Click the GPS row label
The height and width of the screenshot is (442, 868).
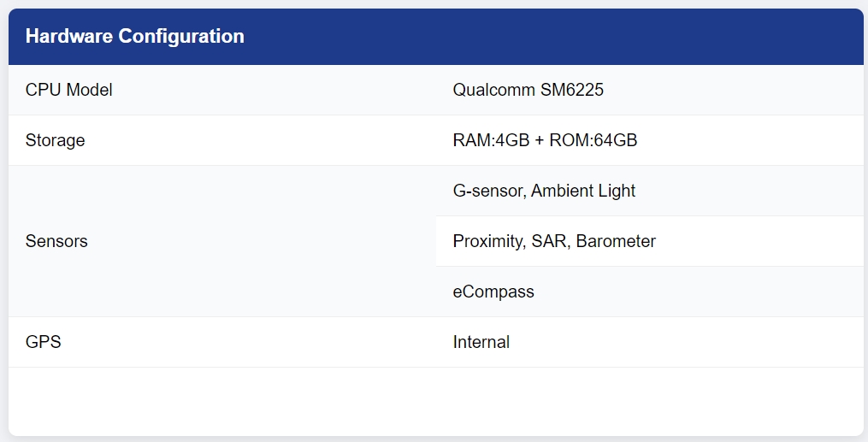coord(43,342)
